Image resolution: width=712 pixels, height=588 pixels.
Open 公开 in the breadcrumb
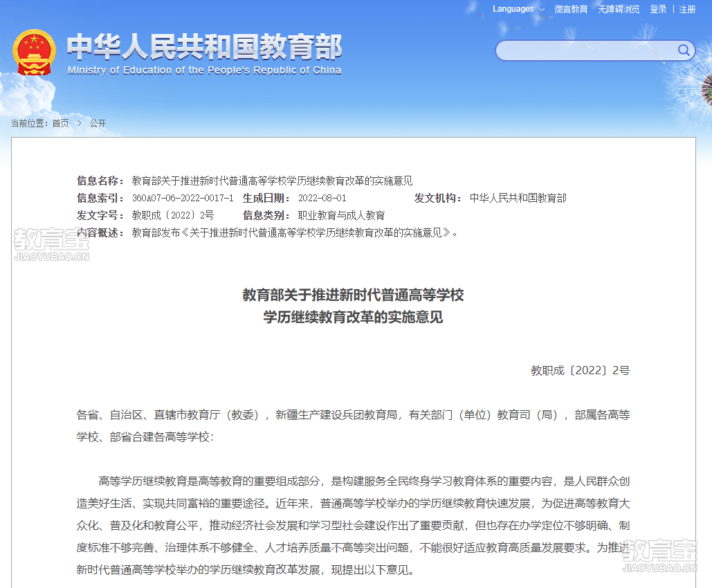click(98, 124)
